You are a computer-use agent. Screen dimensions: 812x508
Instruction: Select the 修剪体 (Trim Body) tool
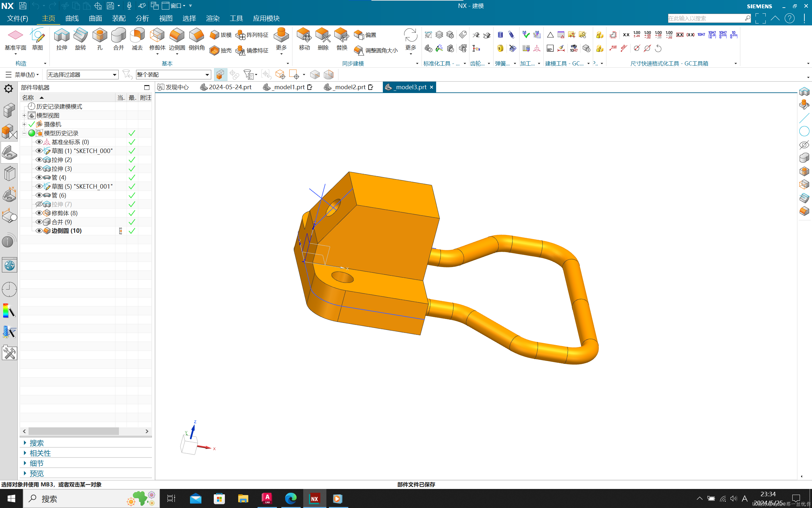(x=157, y=39)
